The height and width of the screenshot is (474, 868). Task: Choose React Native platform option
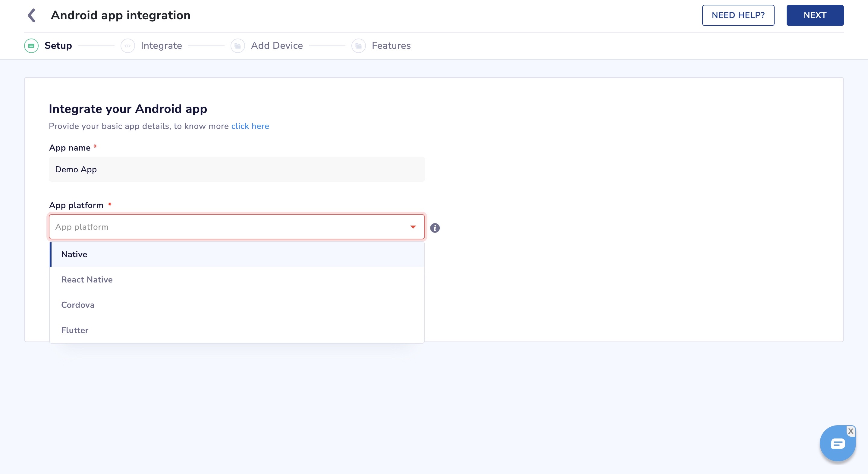tap(86, 279)
